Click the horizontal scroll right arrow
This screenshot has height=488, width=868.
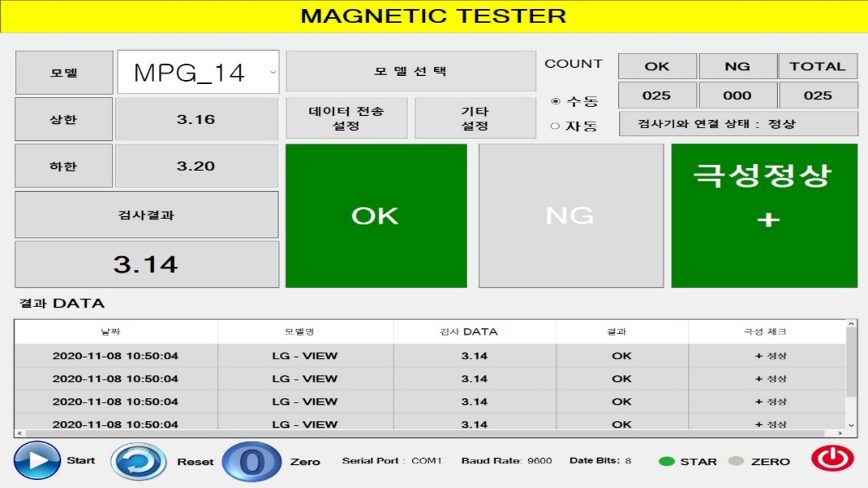pyautogui.click(x=841, y=433)
